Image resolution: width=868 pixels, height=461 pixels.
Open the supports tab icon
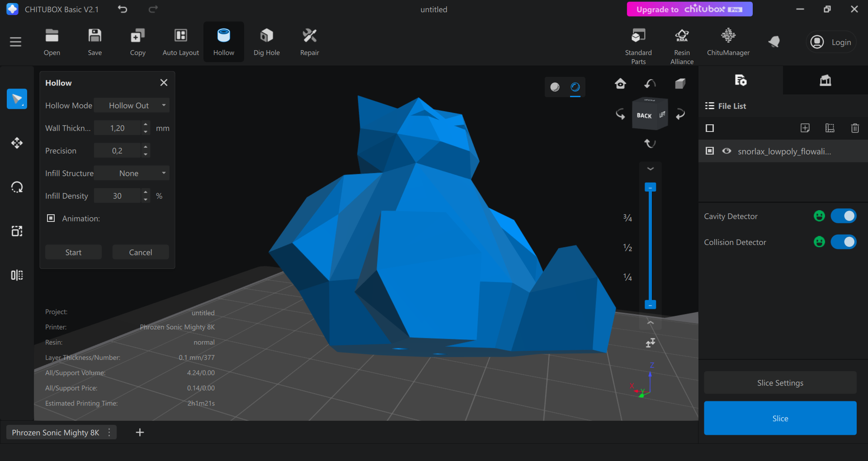(x=826, y=80)
